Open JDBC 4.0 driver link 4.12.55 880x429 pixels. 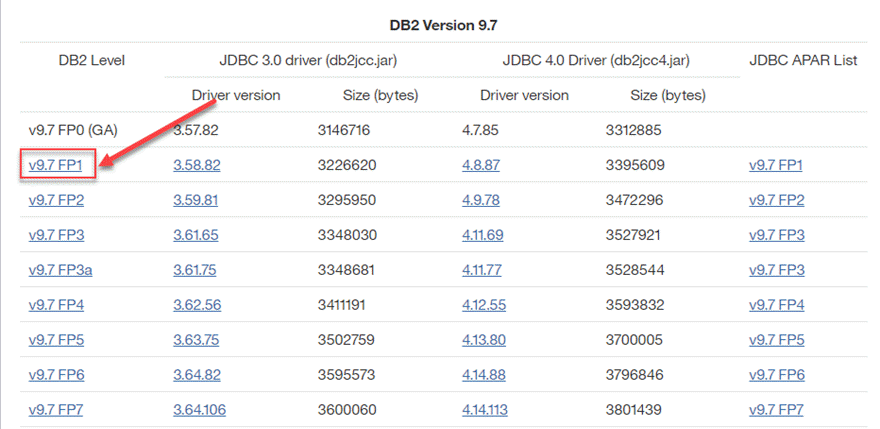coord(484,305)
